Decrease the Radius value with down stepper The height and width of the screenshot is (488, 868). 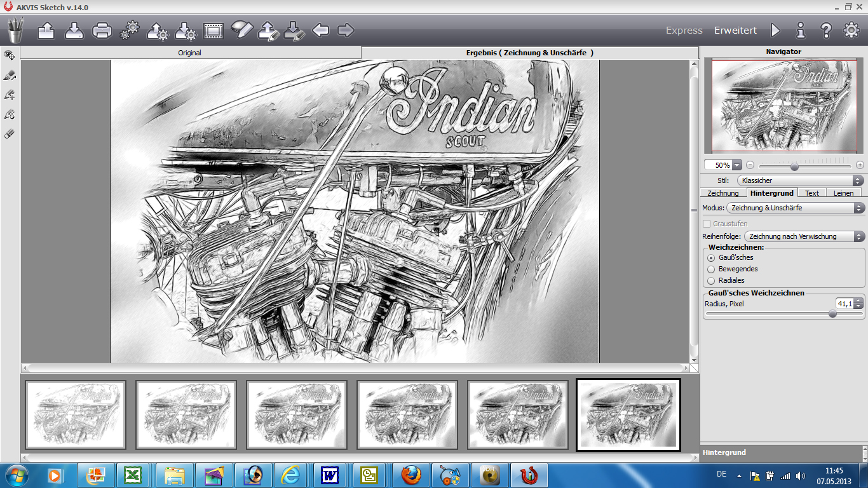[x=859, y=306]
